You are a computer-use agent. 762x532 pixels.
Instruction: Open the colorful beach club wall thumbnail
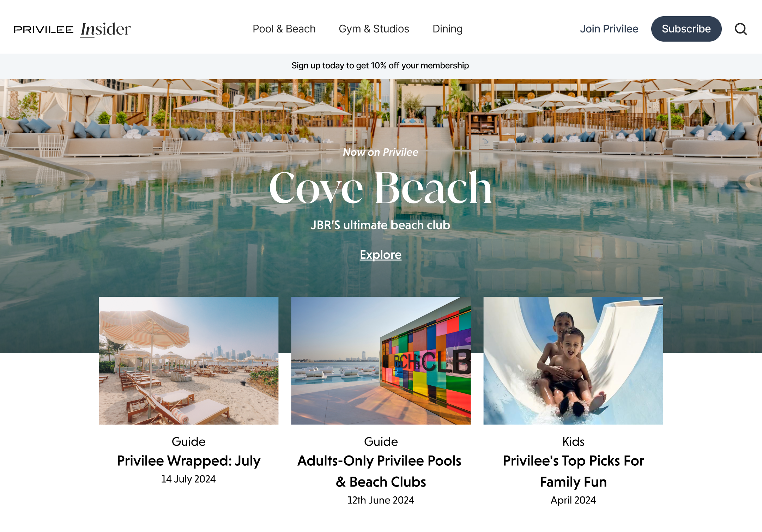point(381,361)
